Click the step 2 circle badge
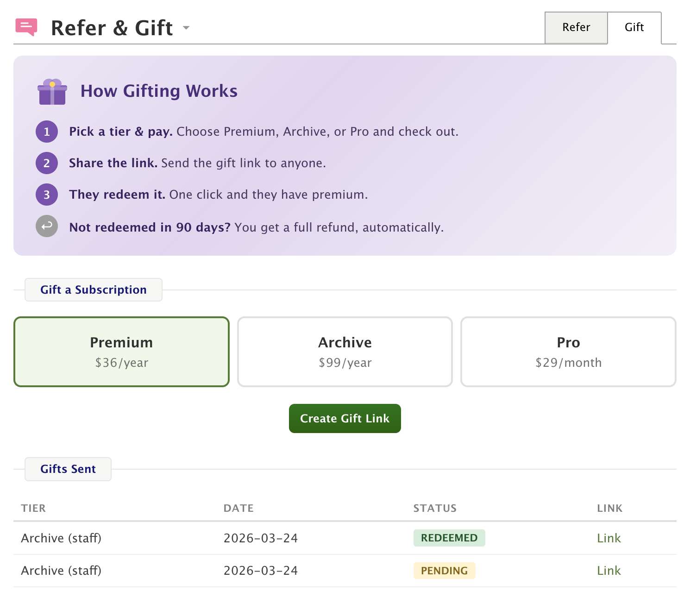 point(47,163)
